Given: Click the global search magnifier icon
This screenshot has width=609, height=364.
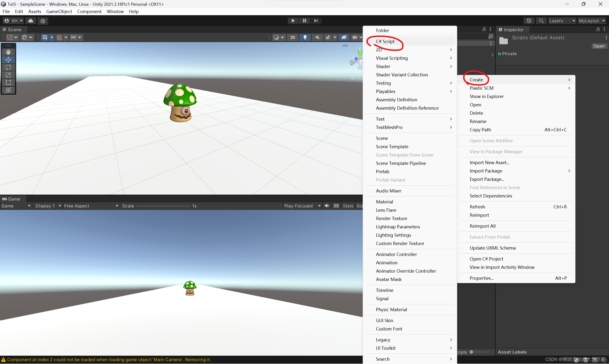Looking at the screenshot, I should click(541, 21).
